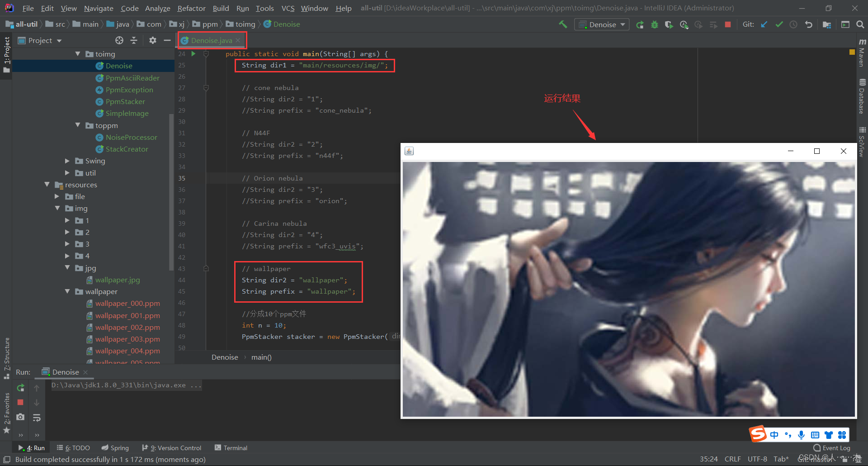The height and width of the screenshot is (466, 868).
Task: Select StackCreator class in tree
Action: coord(127,149)
